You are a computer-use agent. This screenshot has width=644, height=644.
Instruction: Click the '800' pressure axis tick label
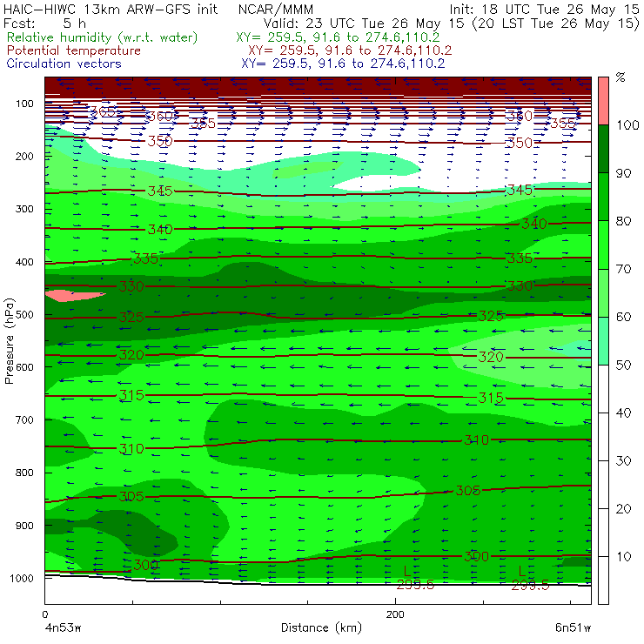click(24, 473)
